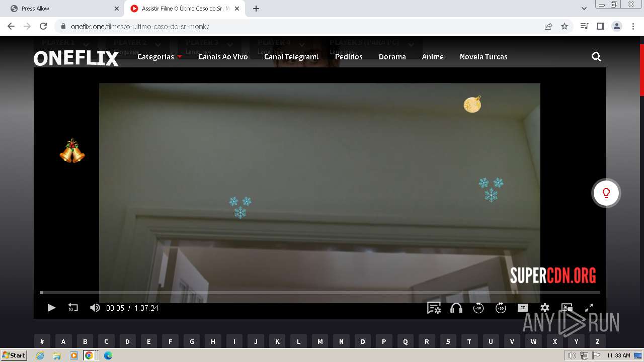Toggle Chrome side panel
Image resolution: width=644 pixels, height=362 pixels.
coord(600,26)
